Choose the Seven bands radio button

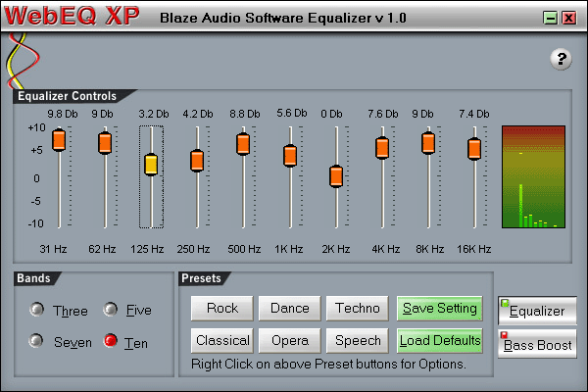[37, 342]
